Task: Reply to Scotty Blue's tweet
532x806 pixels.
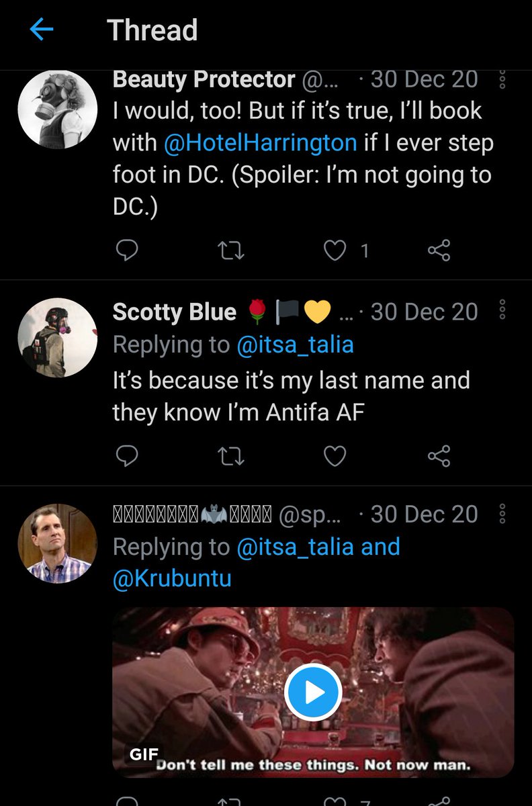Action: (127, 457)
